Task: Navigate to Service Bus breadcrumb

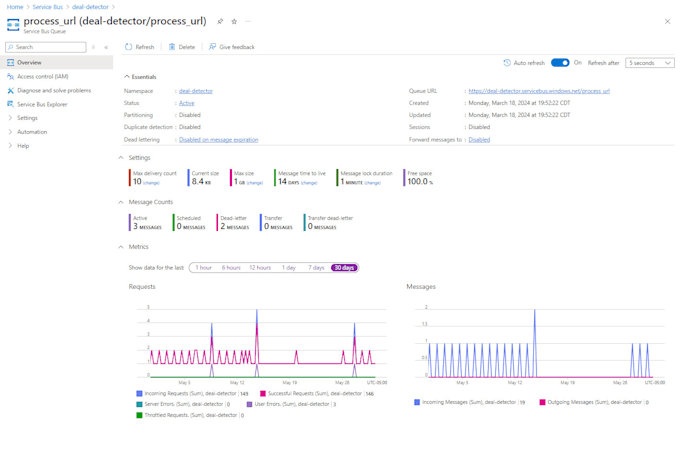Action: click(47, 7)
